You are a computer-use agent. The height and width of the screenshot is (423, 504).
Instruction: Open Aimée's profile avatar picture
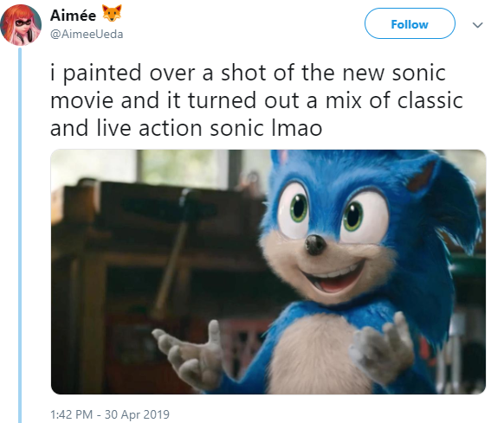pyautogui.click(x=21, y=25)
